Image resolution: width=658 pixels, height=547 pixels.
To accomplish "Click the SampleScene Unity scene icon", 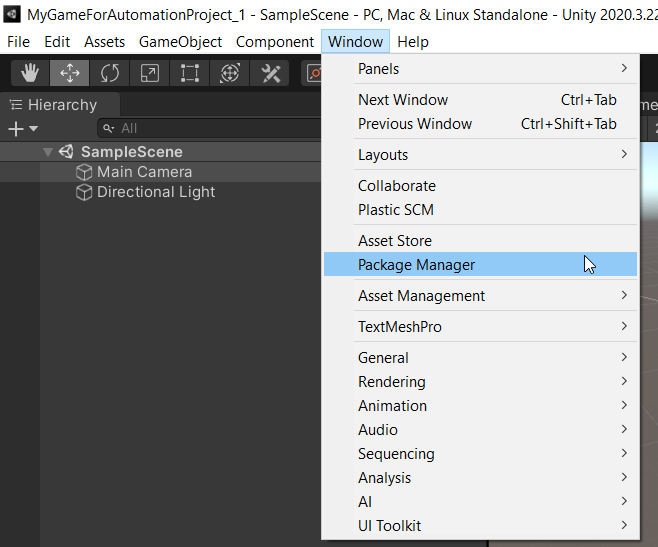I will (x=66, y=152).
